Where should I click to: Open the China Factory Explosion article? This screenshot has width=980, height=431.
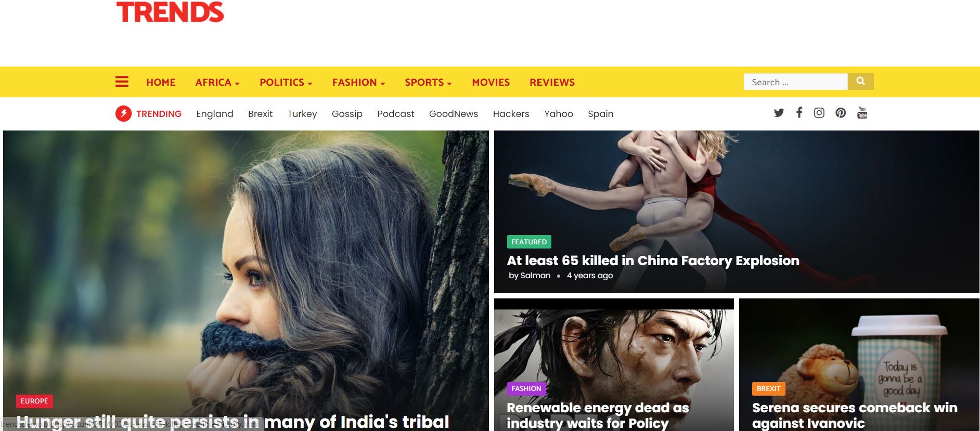[x=653, y=260]
